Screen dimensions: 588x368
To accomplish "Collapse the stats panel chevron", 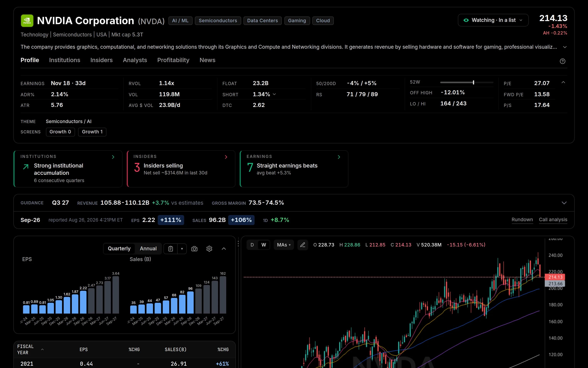I will pos(563,82).
